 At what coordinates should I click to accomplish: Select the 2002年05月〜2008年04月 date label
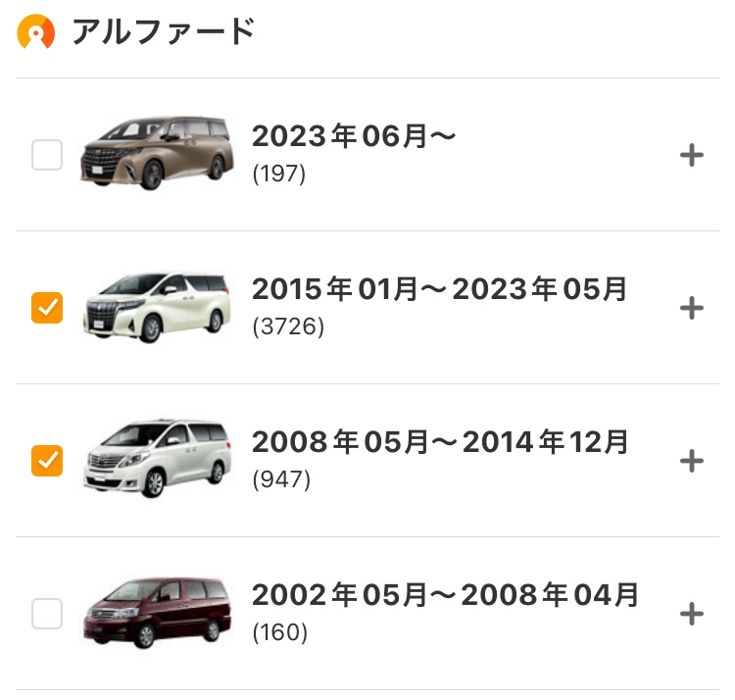pyautogui.click(x=445, y=594)
